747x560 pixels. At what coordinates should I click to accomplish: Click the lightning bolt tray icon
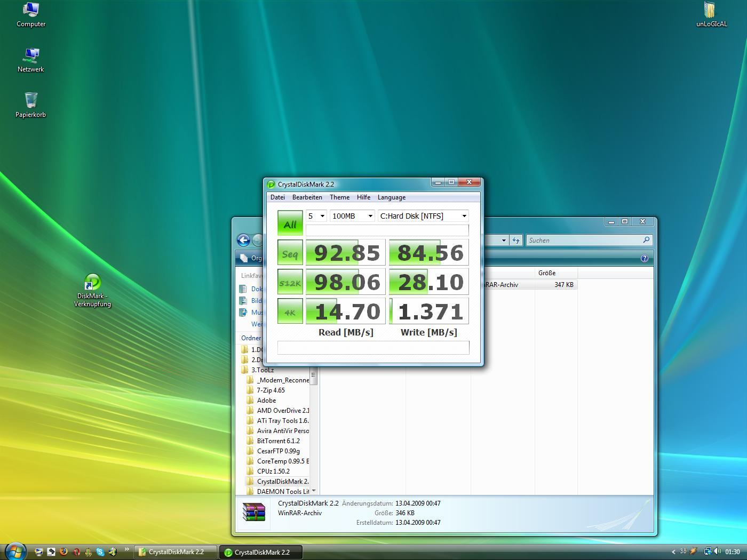pos(694,551)
